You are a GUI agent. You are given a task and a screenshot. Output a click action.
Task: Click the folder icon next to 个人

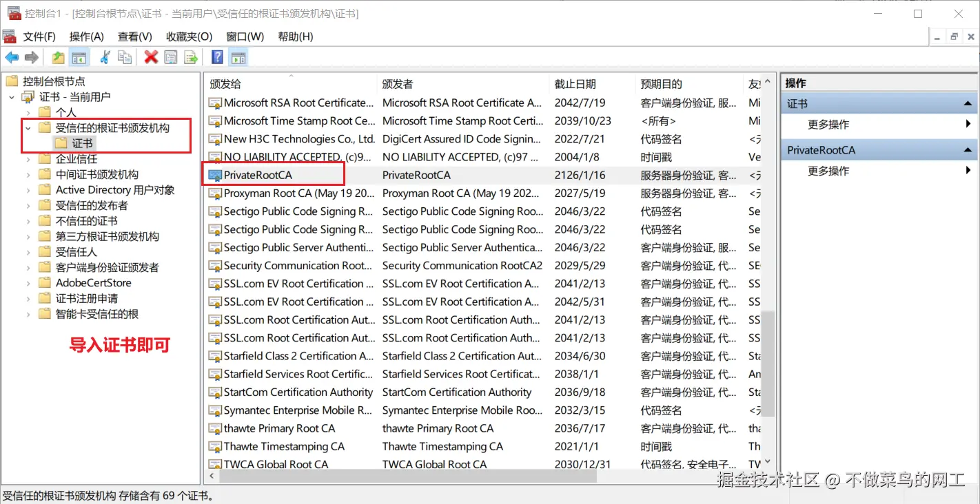click(x=45, y=112)
